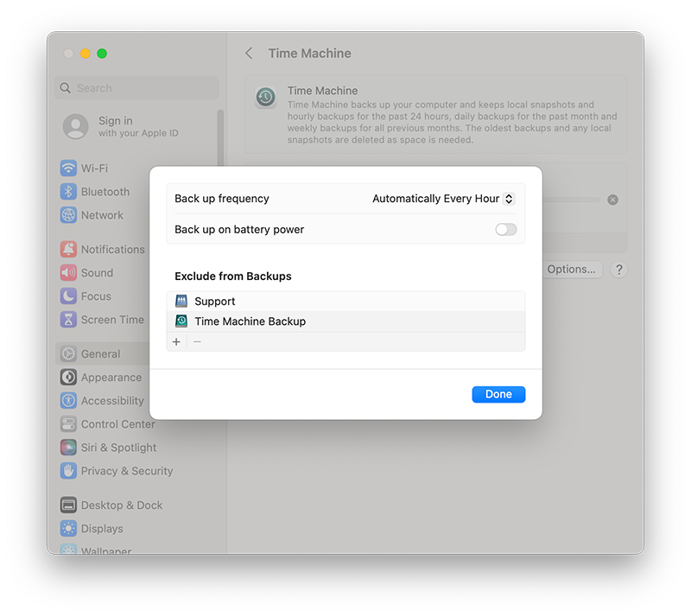
Task: Click the Focus moon icon
Action: pos(68,296)
